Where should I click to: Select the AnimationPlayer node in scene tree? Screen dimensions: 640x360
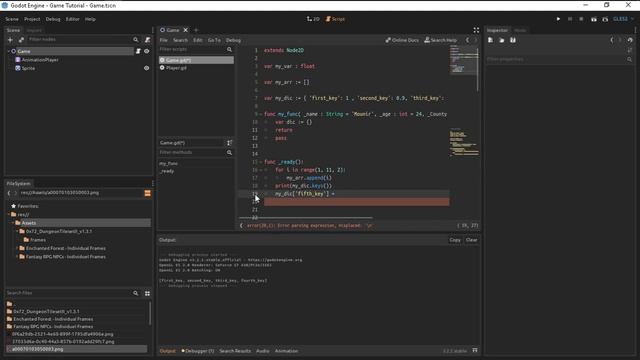pyautogui.click(x=40, y=60)
